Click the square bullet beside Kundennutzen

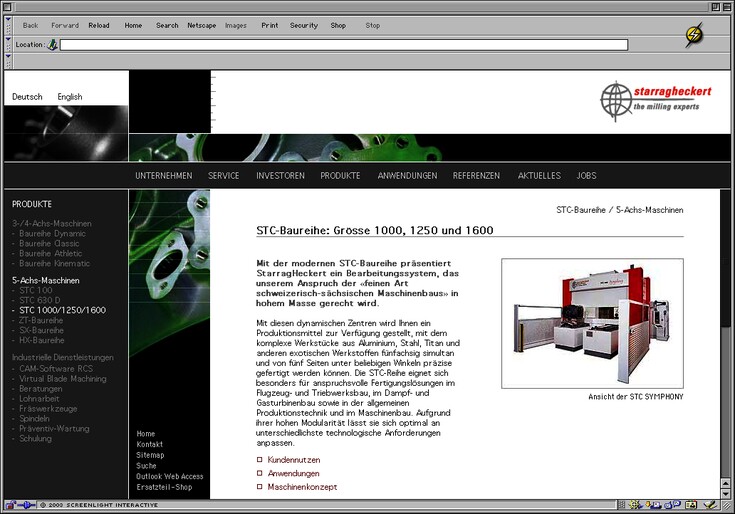coord(259,460)
